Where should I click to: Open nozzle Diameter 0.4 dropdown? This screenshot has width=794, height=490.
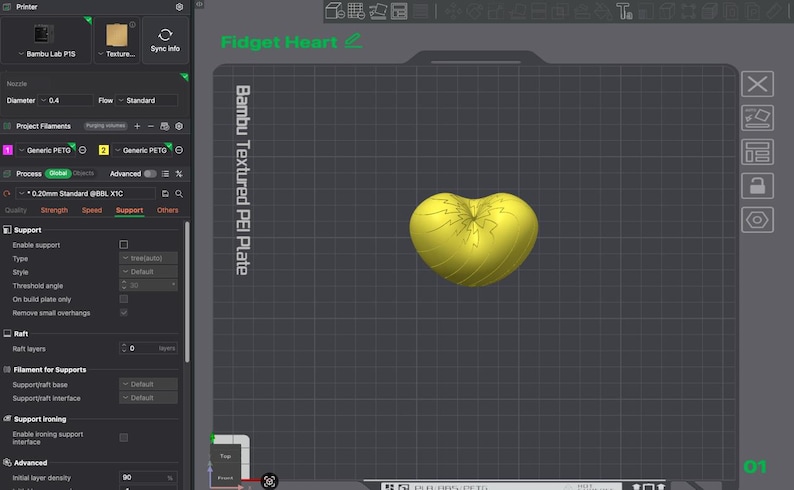click(x=65, y=100)
